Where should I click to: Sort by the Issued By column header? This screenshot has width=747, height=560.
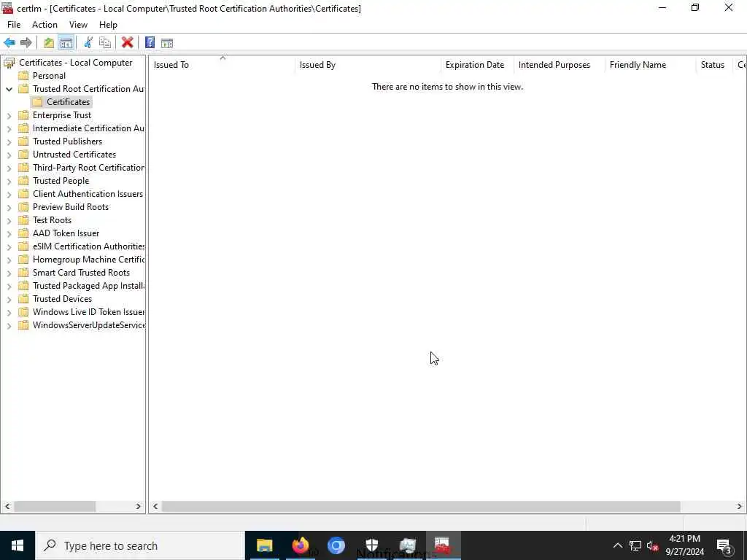tap(368, 65)
